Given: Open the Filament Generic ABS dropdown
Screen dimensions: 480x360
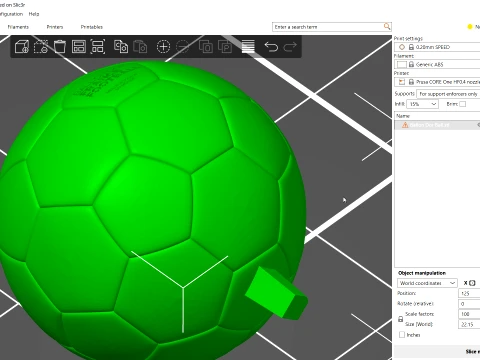Looking at the screenshot, I should pos(437,64).
